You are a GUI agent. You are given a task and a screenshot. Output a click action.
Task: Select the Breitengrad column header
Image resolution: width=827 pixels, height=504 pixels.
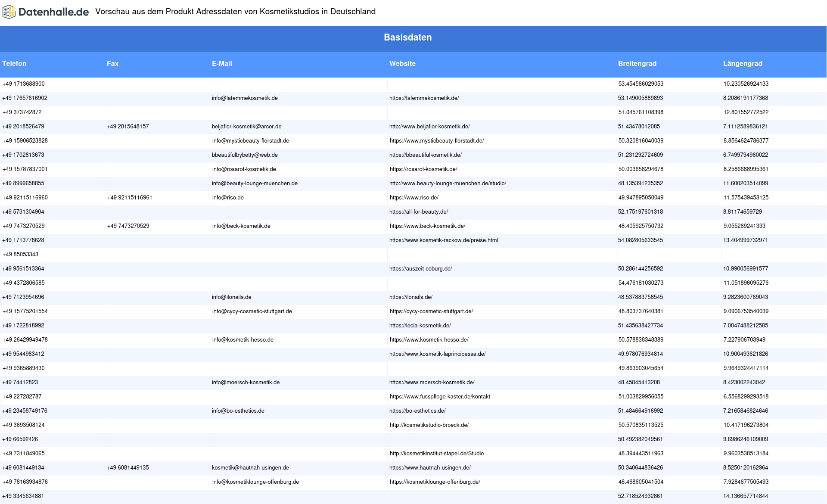click(637, 63)
